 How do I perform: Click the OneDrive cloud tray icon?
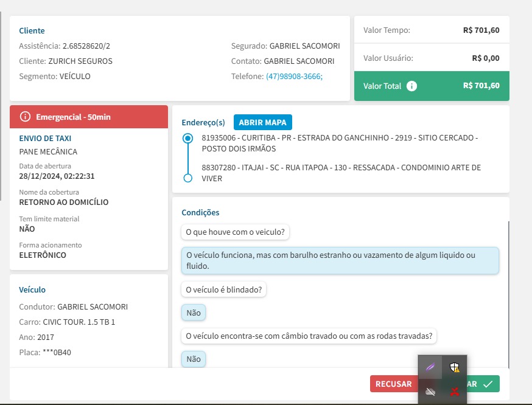pos(430,392)
